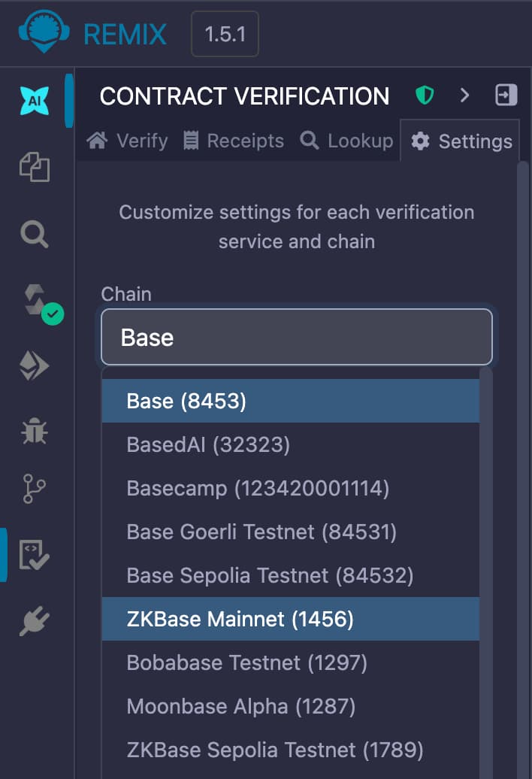The width and height of the screenshot is (532, 779).
Task: Move the plugin to the right panel
Action: point(505,95)
